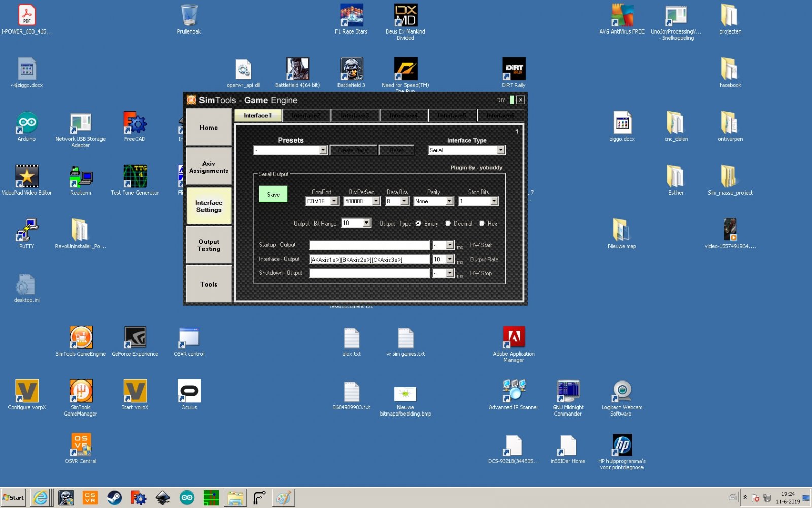The height and width of the screenshot is (508, 812).
Task: Switch to the Interface4 tab
Action: [x=403, y=116]
